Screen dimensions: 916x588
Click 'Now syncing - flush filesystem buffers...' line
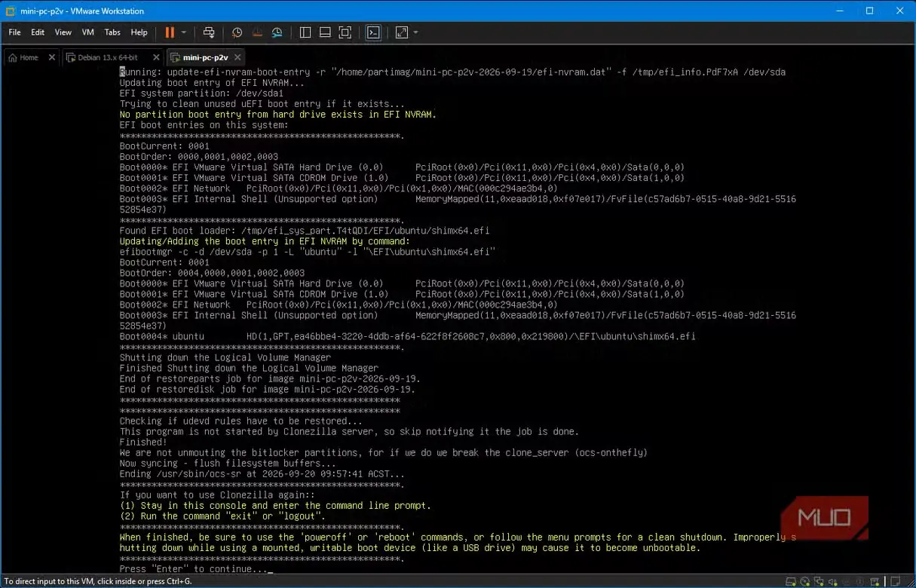coord(228,463)
